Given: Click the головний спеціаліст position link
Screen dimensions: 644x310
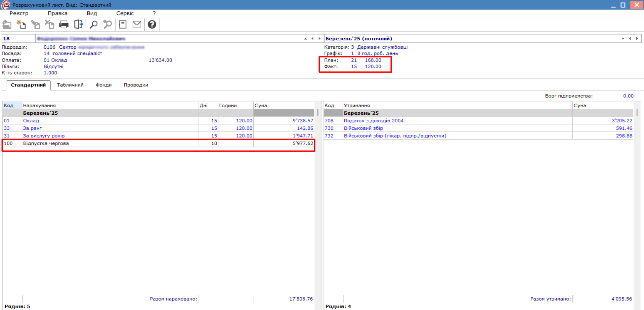Looking at the screenshot, I should pos(73,53).
